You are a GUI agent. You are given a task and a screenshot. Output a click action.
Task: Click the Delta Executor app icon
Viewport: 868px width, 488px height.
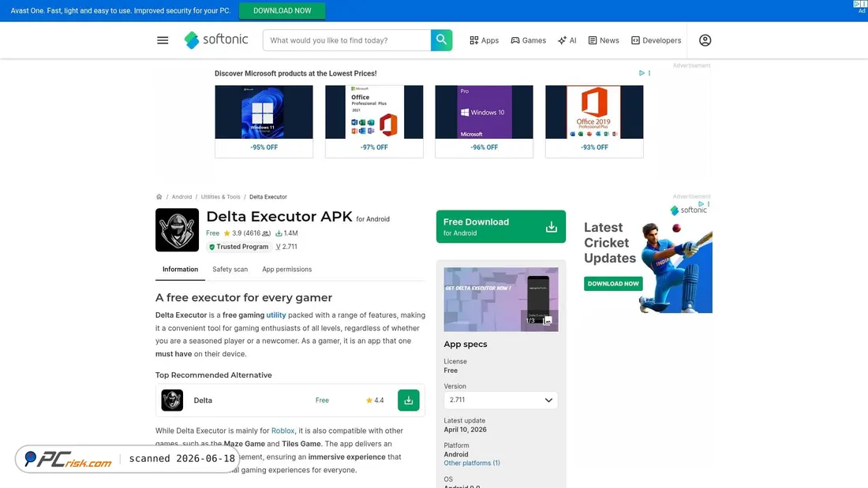coord(177,230)
